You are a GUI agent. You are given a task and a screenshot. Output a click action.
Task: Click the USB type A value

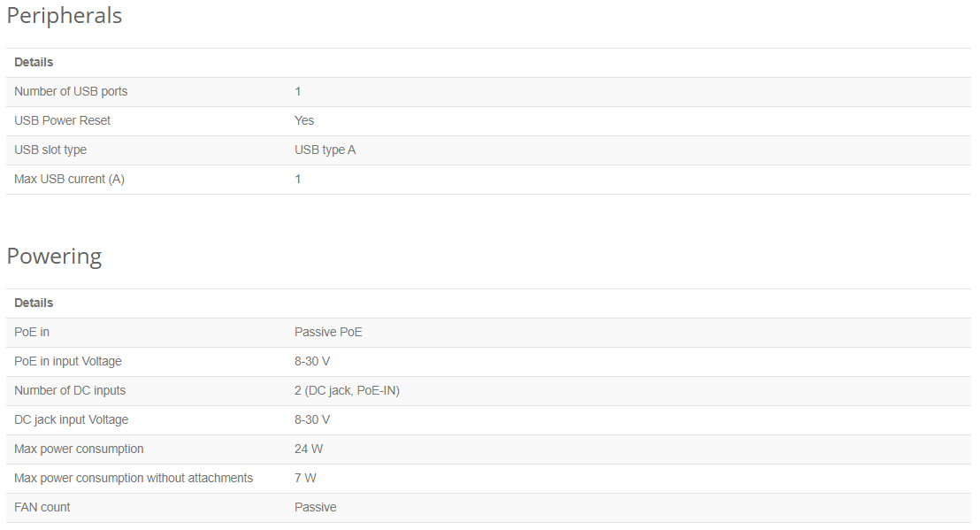coord(325,150)
